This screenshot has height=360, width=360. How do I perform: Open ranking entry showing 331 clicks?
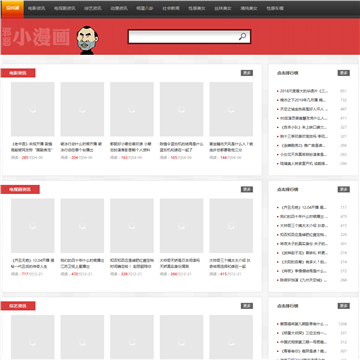coord(304,333)
